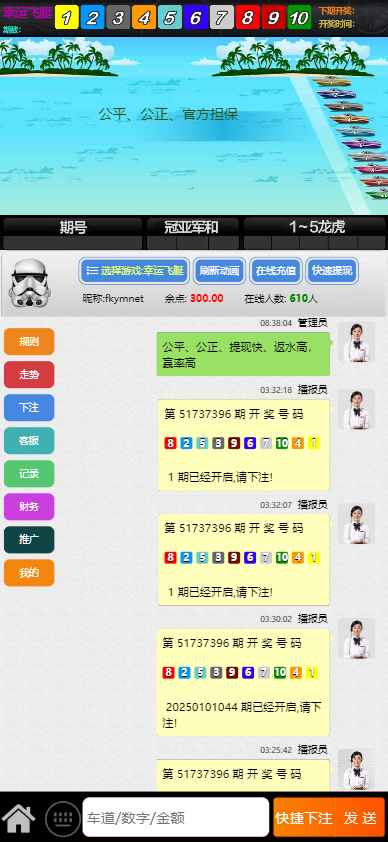Click the gray number 3 ball icon
This screenshot has height=842, width=388.
tap(118, 17)
